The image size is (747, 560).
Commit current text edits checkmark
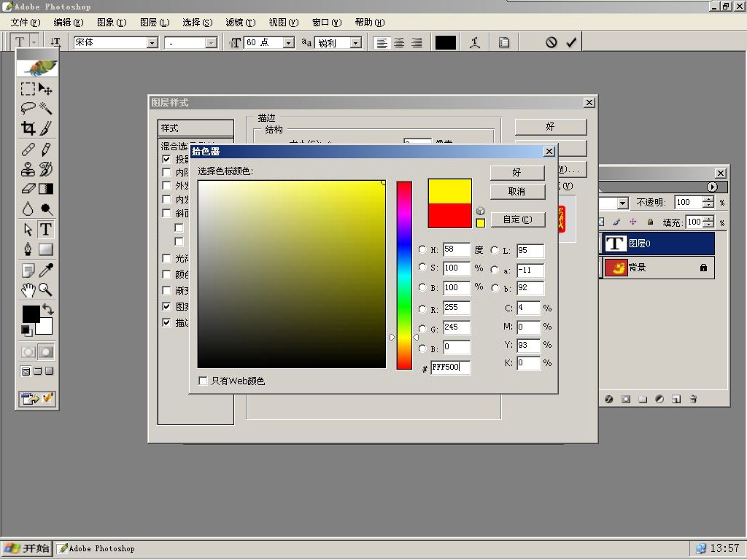571,42
